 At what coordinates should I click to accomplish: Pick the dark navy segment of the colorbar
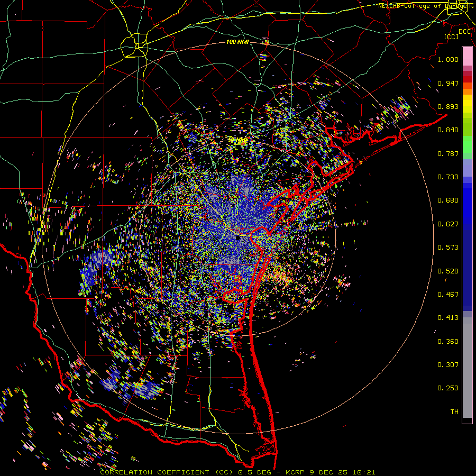click(467, 270)
